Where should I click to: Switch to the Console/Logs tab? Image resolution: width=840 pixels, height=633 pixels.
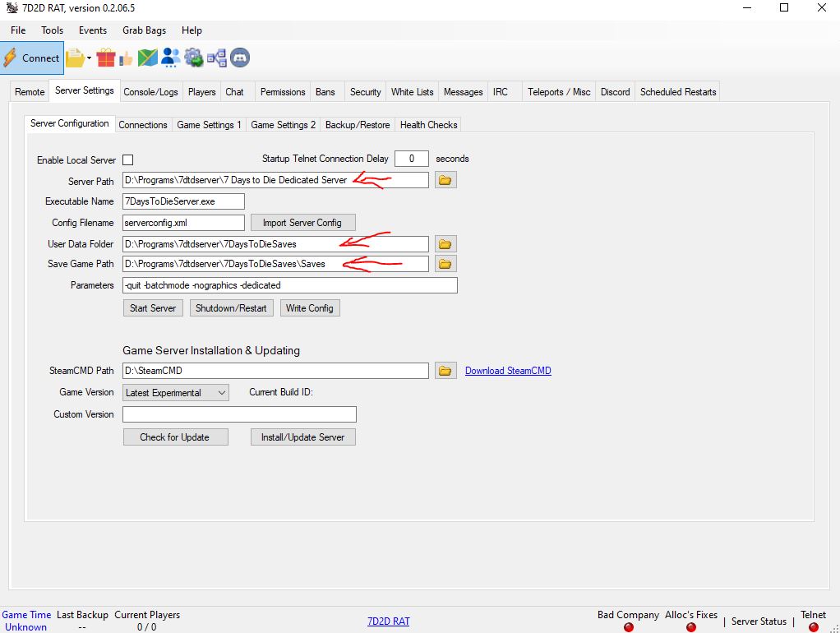(x=150, y=91)
